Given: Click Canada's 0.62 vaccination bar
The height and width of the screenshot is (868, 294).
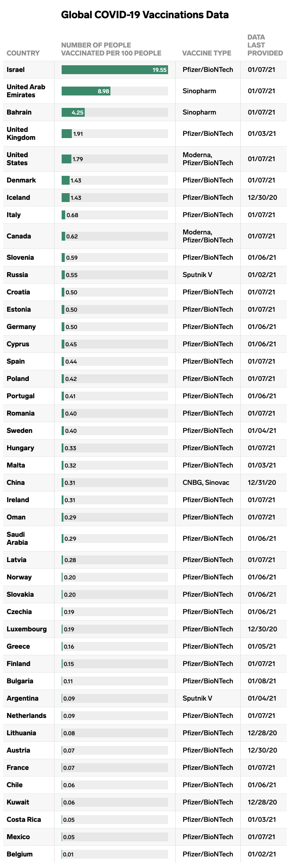Looking at the screenshot, I should 63,236.
